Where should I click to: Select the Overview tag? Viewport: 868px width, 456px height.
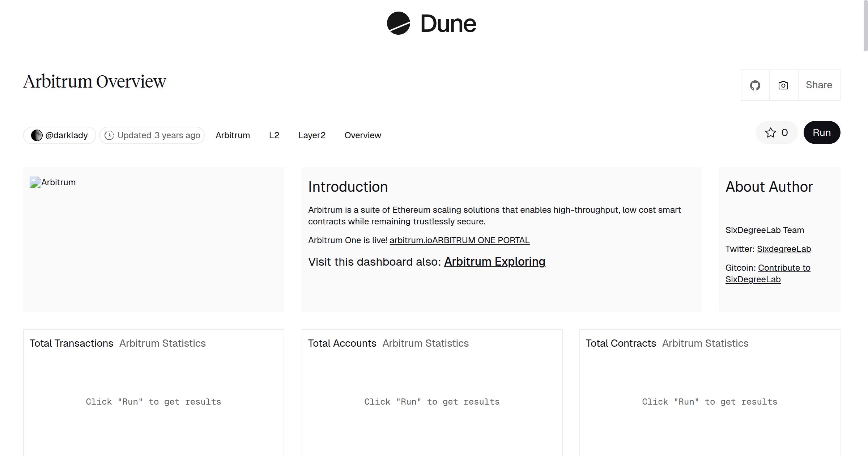coord(362,135)
